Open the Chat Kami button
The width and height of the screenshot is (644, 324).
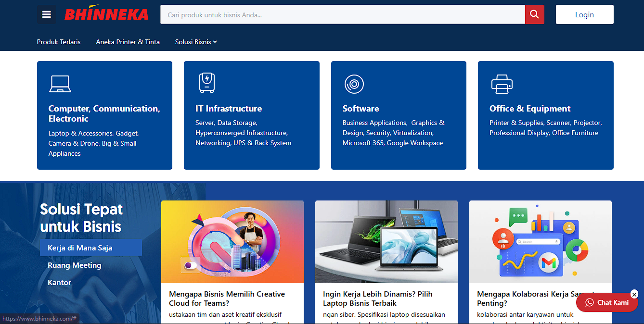(607, 302)
